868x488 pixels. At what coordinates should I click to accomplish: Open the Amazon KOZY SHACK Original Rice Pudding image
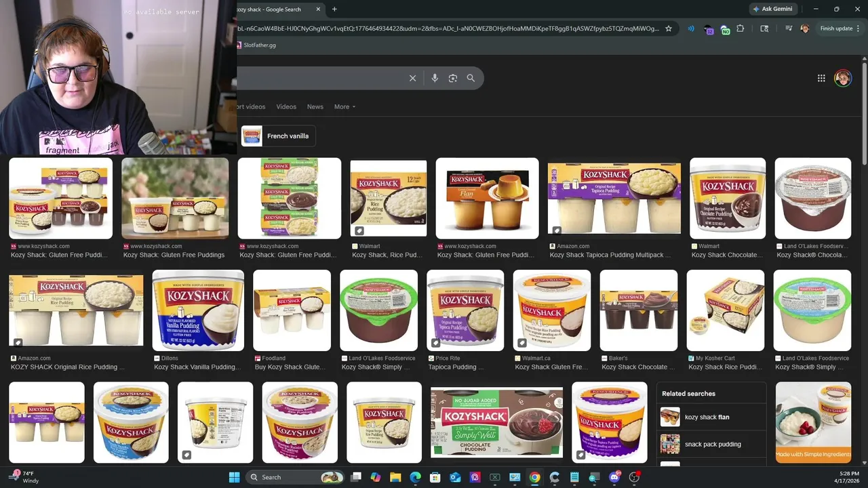pos(76,310)
